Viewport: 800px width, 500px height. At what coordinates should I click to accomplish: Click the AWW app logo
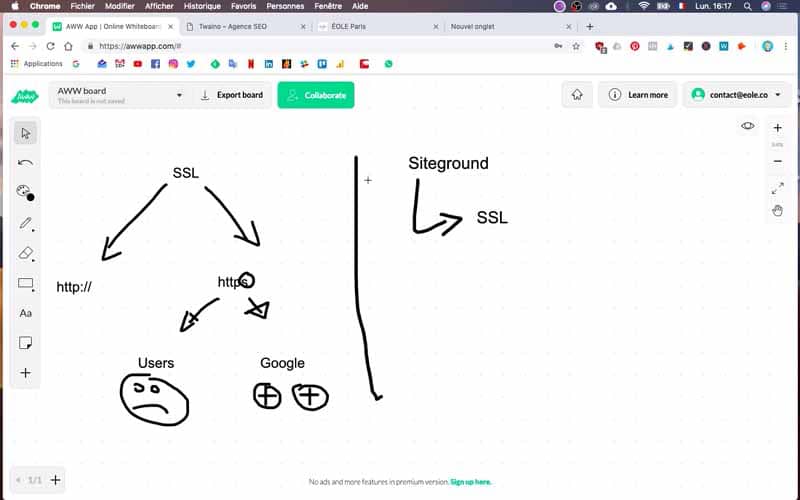24,95
